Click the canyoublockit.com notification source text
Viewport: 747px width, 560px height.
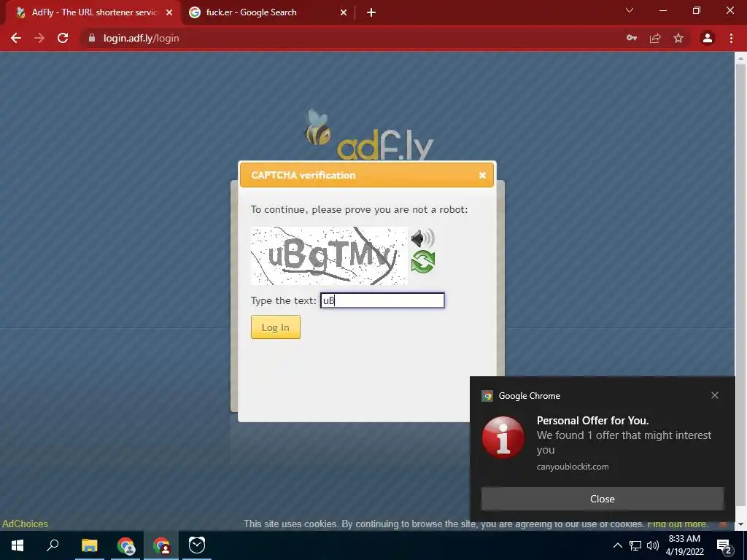[x=573, y=467]
